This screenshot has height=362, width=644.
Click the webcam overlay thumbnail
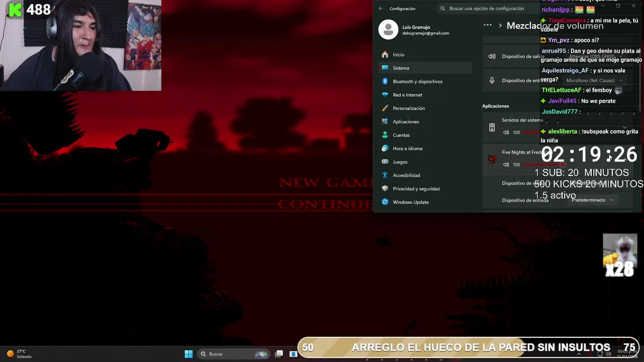80,45
